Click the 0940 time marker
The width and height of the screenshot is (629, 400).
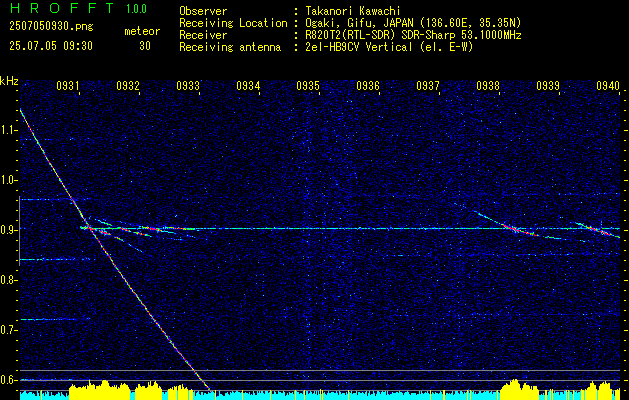click(608, 85)
